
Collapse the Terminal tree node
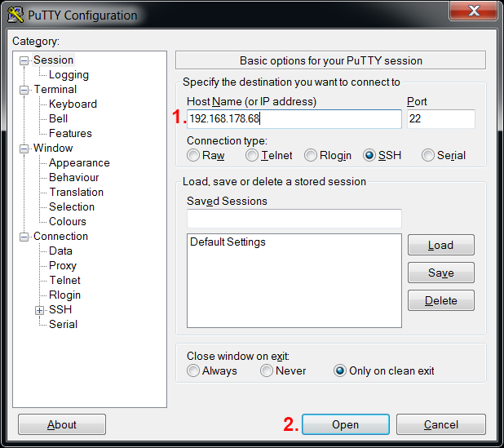24,90
